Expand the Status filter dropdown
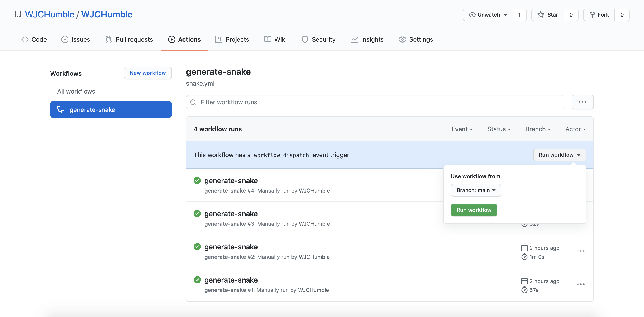The height and width of the screenshot is (317, 644). (499, 129)
